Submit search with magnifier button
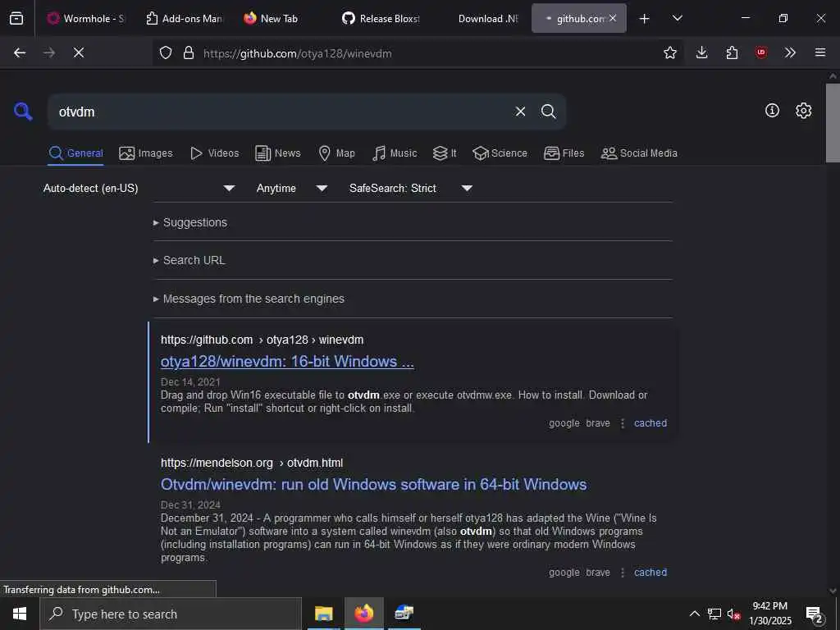The height and width of the screenshot is (630, 840). [x=548, y=112]
